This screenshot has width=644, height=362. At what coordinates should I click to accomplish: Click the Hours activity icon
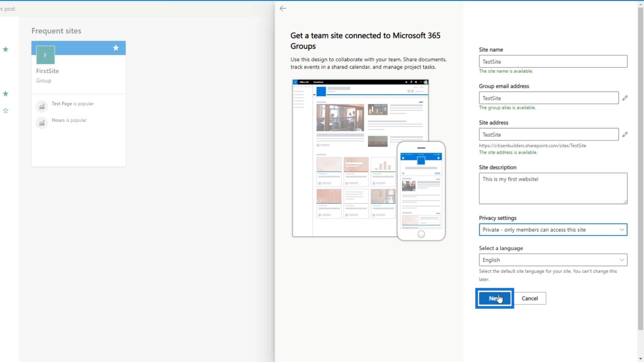(x=42, y=123)
